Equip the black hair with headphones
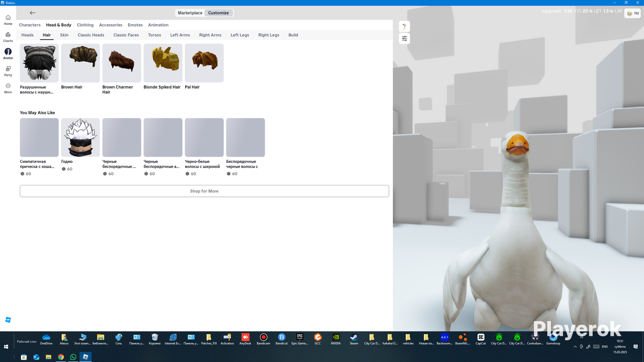The width and height of the screenshot is (644, 362). 39,63
